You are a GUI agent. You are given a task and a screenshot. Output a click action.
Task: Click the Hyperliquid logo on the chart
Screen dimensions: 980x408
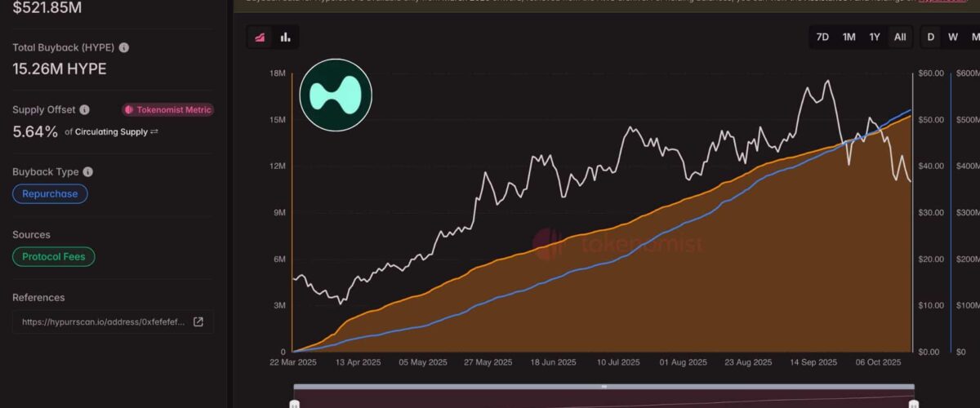336,95
